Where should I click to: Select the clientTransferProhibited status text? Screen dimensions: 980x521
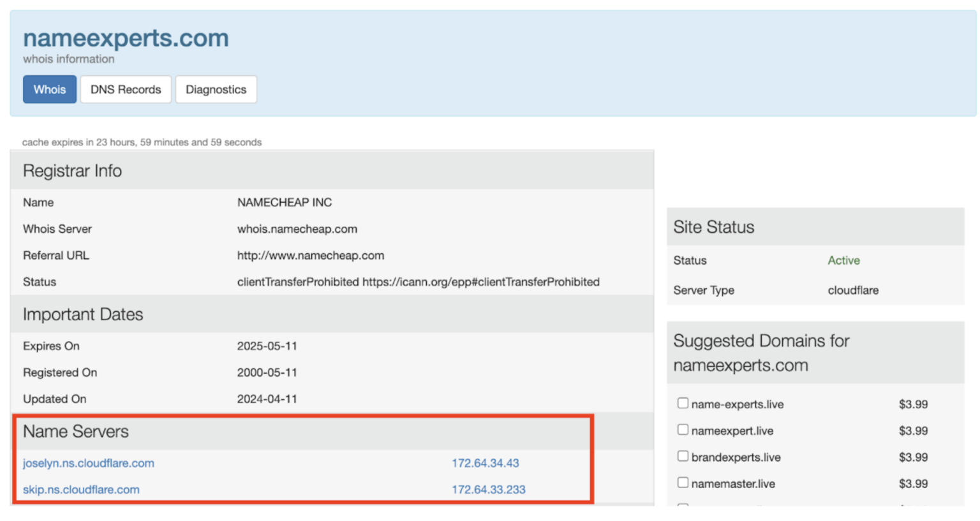click(419, 282)
